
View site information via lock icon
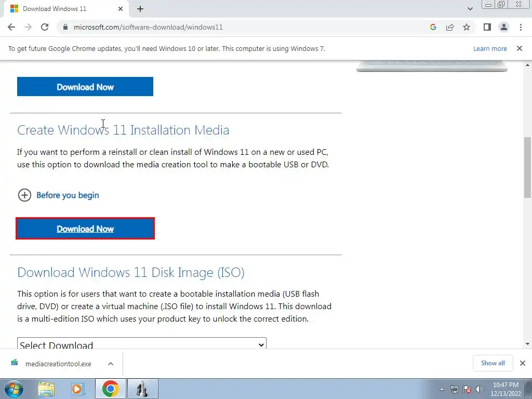pyautogui.click(x=65, y=27)
